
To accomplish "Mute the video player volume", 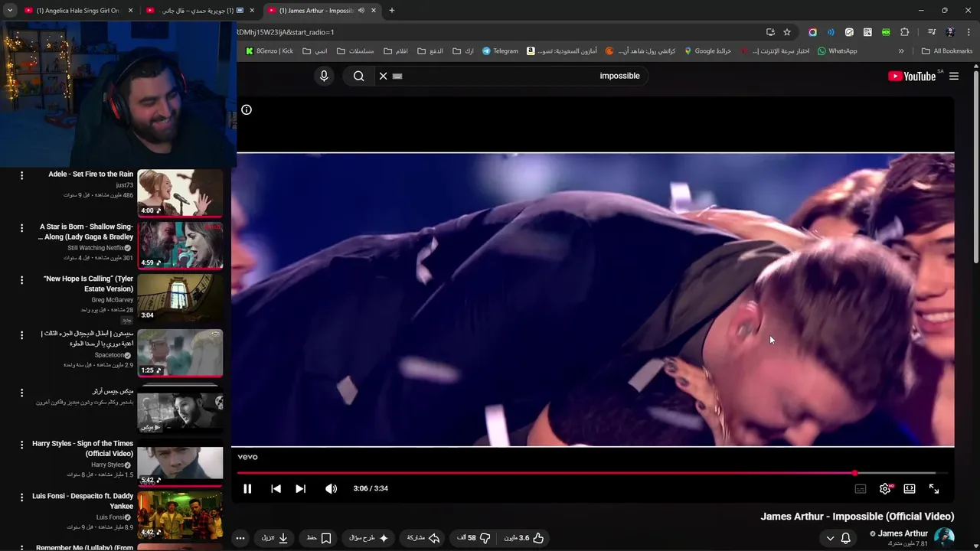I will (x=331, y=488).
